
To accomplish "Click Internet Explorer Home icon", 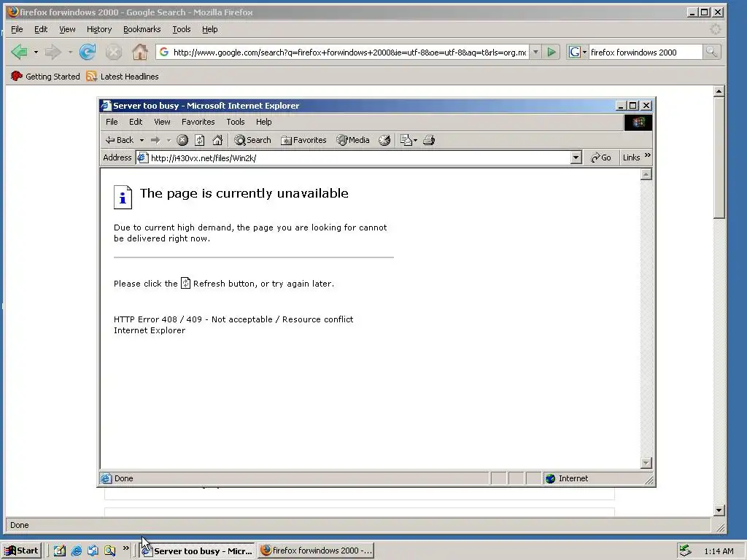I will coord(217,140).
